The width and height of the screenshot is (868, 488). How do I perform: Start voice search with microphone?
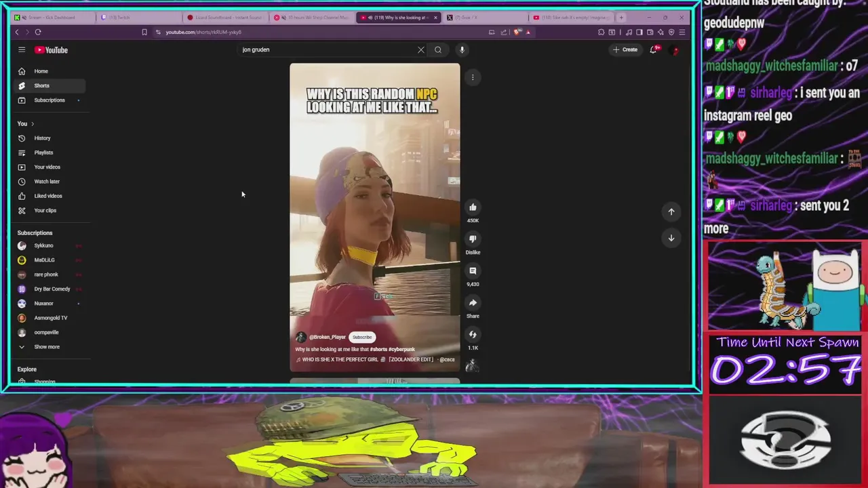click(x=462, y=49)
